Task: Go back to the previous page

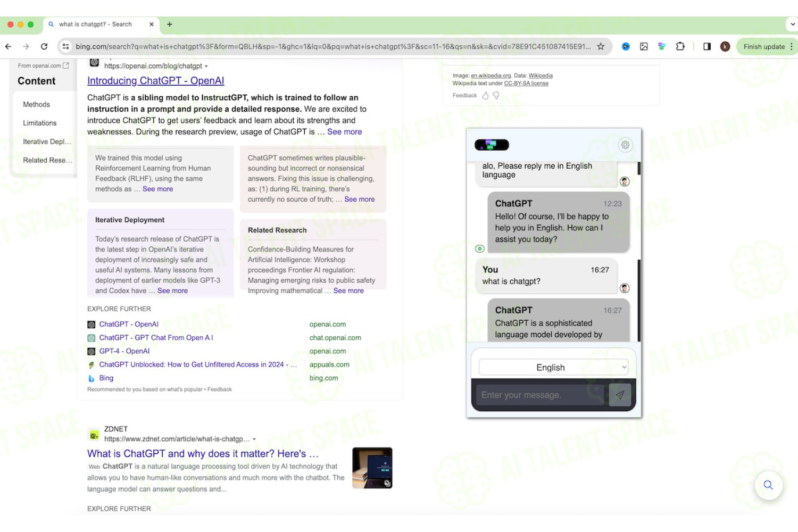Action: point(9,46)
